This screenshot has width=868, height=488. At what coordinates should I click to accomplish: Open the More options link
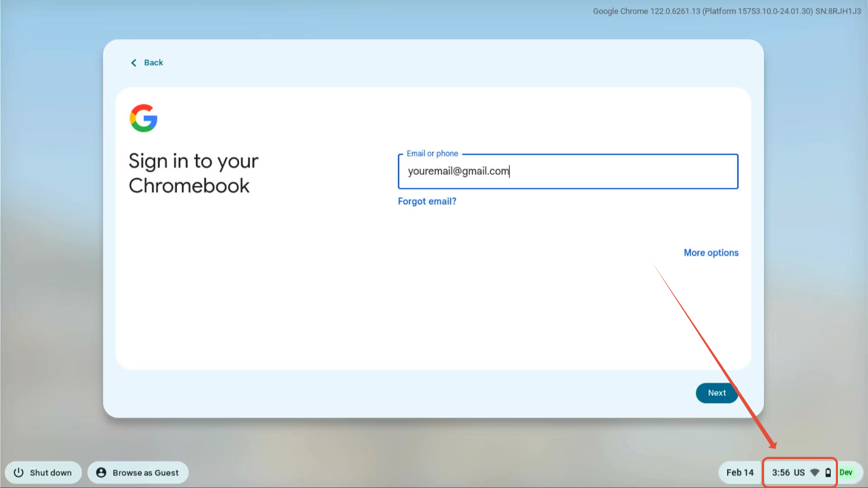click(711, 253)
